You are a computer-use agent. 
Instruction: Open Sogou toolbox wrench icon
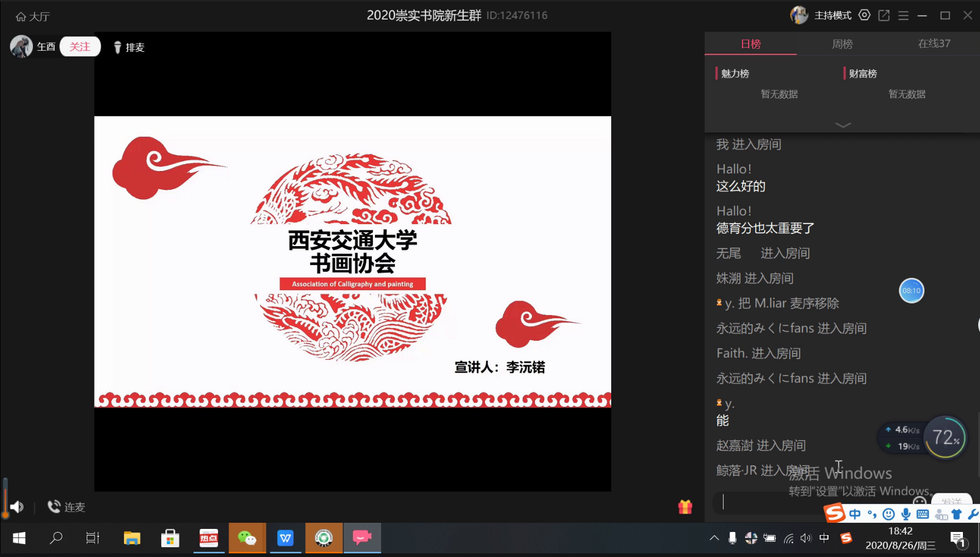coord(973,514)
